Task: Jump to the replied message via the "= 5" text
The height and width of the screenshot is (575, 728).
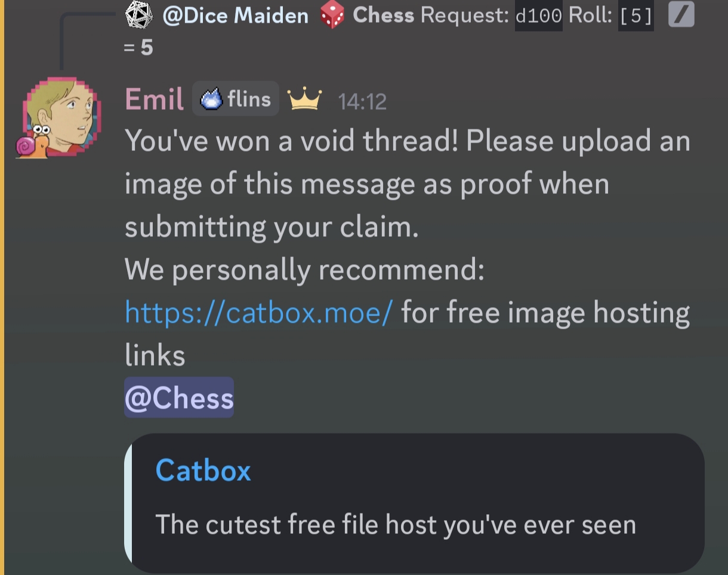Action: tap(138, 48)
